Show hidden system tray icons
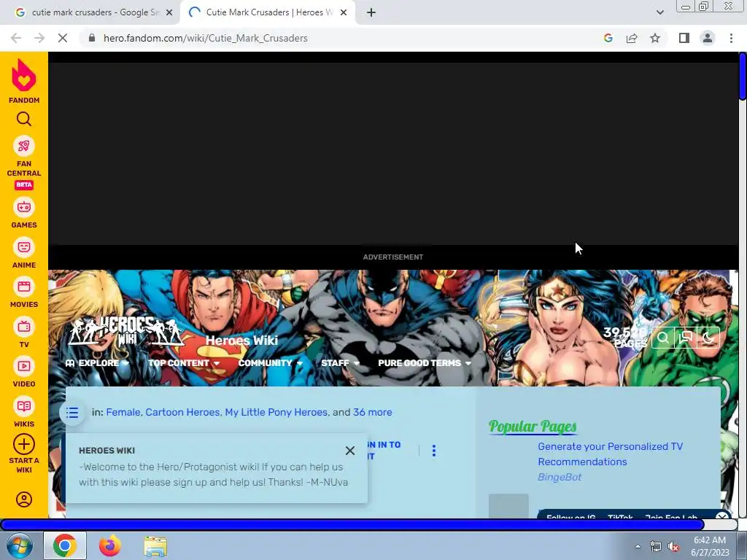The width and height of the screenshot is (747, 560). pyautogui.click(x=638, y=546)
